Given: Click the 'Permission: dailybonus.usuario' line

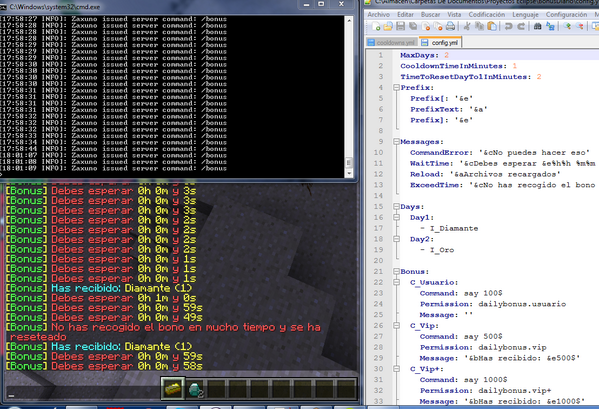Looking at the screenshot, I should tap(493, 304).
